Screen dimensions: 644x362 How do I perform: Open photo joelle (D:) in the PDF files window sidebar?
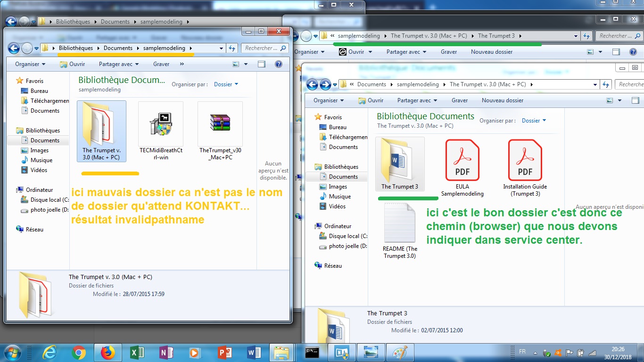click(343, 246)
